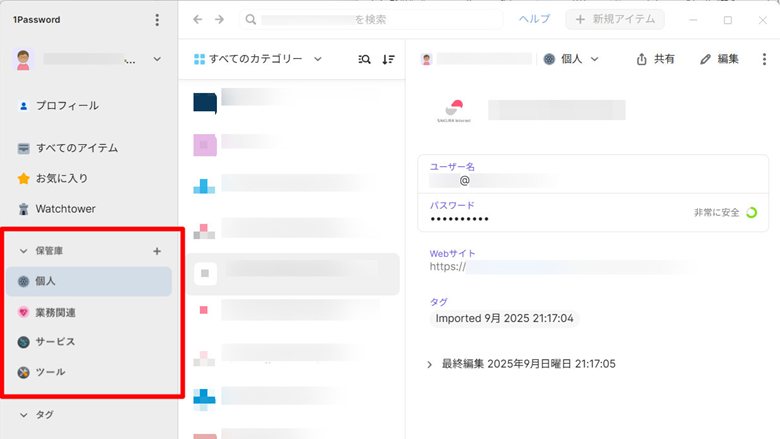Collapse the 保管庫 section
The width and height of the screenshot is (780, 439).
click(x=24, y=251)
